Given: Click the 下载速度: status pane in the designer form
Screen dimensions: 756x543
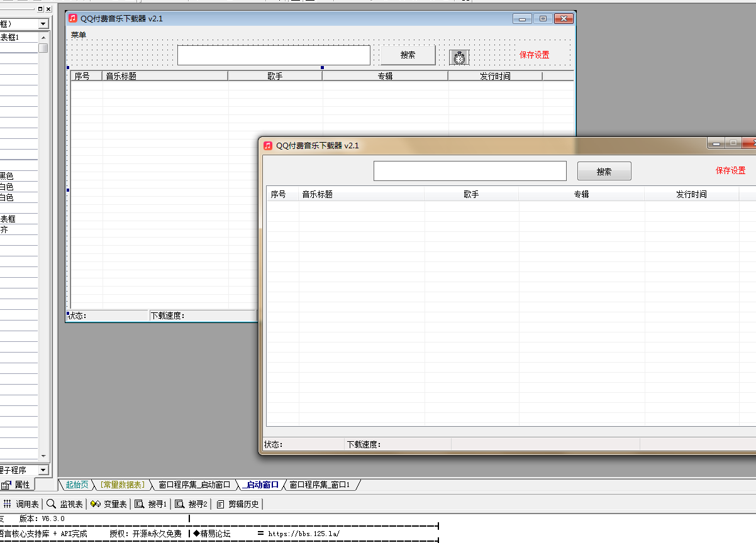Looking at the screenshot, I should 203,315.
